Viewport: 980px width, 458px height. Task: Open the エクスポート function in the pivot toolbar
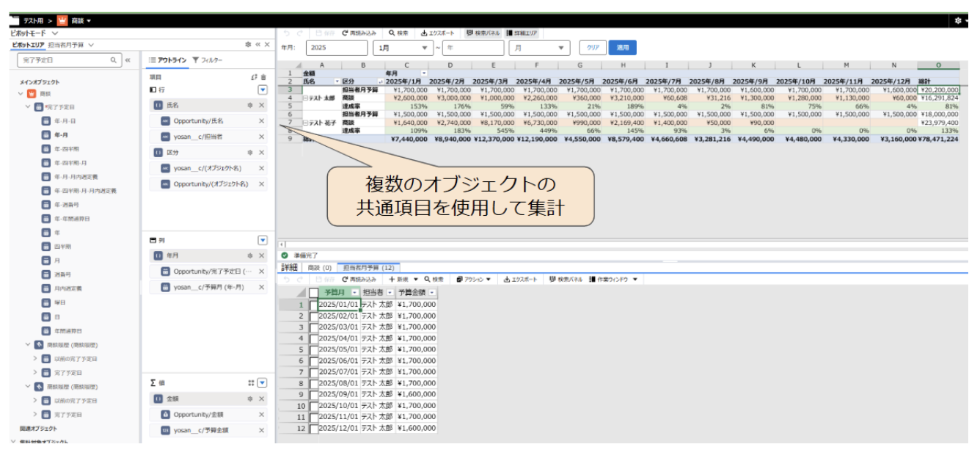point(437,32)
